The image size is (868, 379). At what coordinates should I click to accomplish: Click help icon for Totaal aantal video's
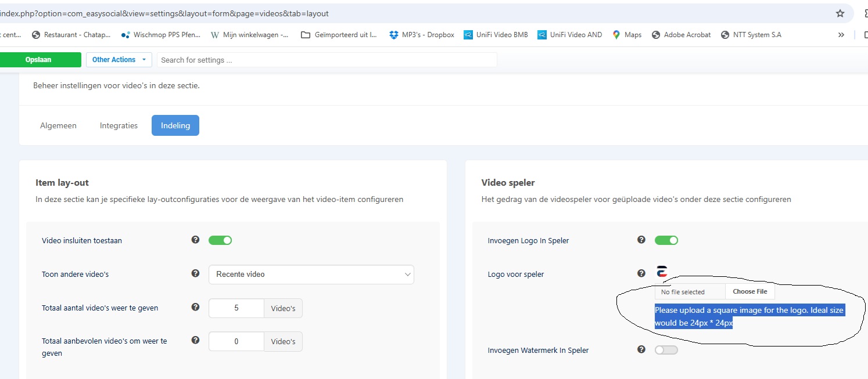196,307
